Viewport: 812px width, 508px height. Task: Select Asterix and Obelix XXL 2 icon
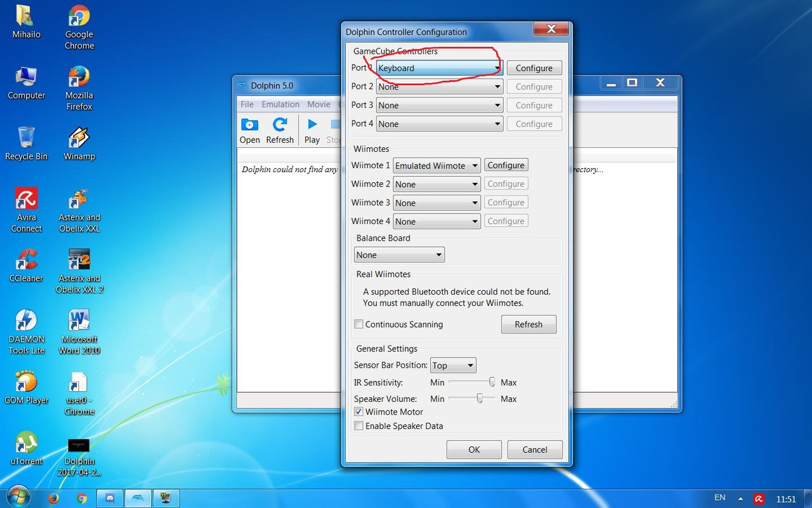pos(79,271)
